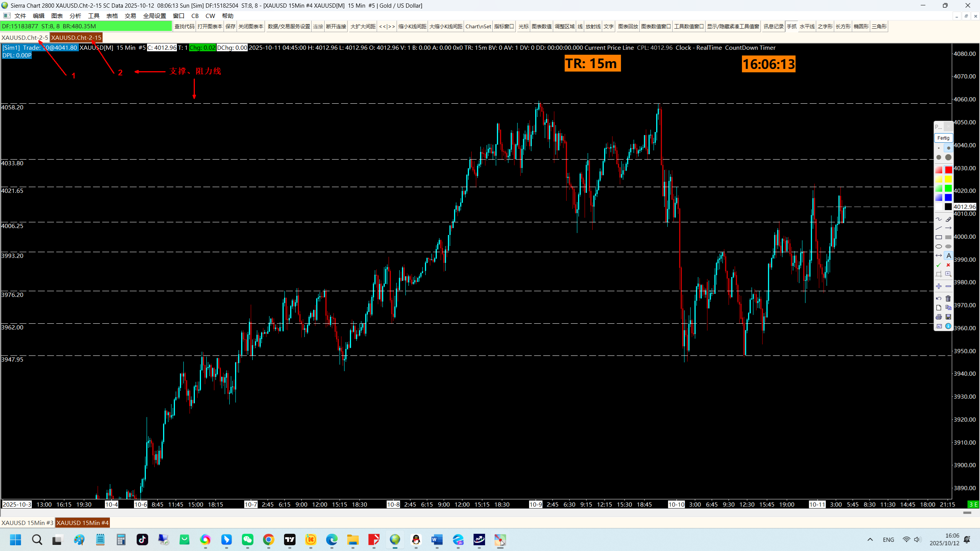
Task: Select the text 'A' annotation tool
Action: (x=948, y=256)
